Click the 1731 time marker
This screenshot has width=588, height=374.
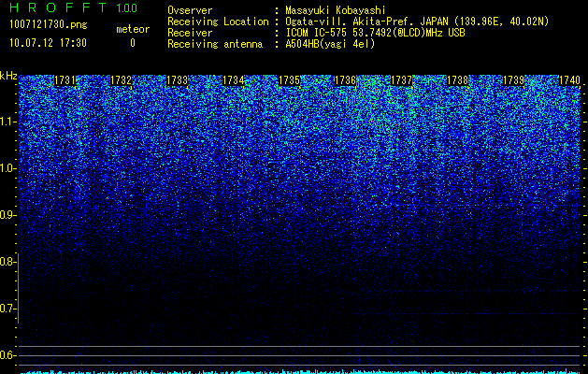point(65,80)
